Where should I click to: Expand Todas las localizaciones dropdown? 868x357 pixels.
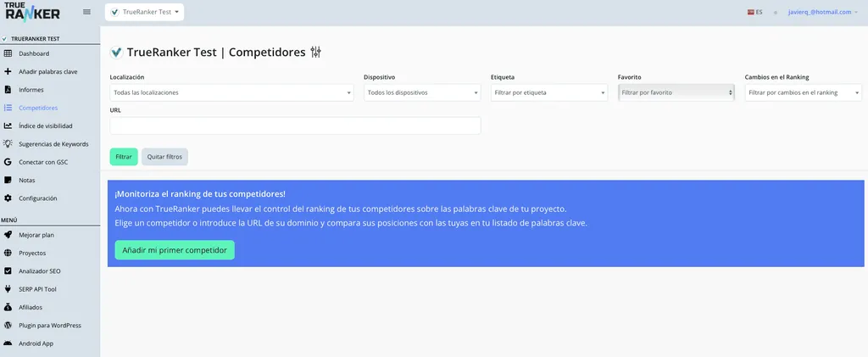pos(231,92)
